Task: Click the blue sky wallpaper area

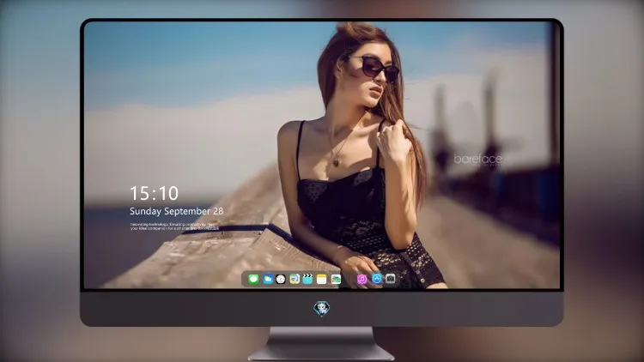Action: click(197, 62)
